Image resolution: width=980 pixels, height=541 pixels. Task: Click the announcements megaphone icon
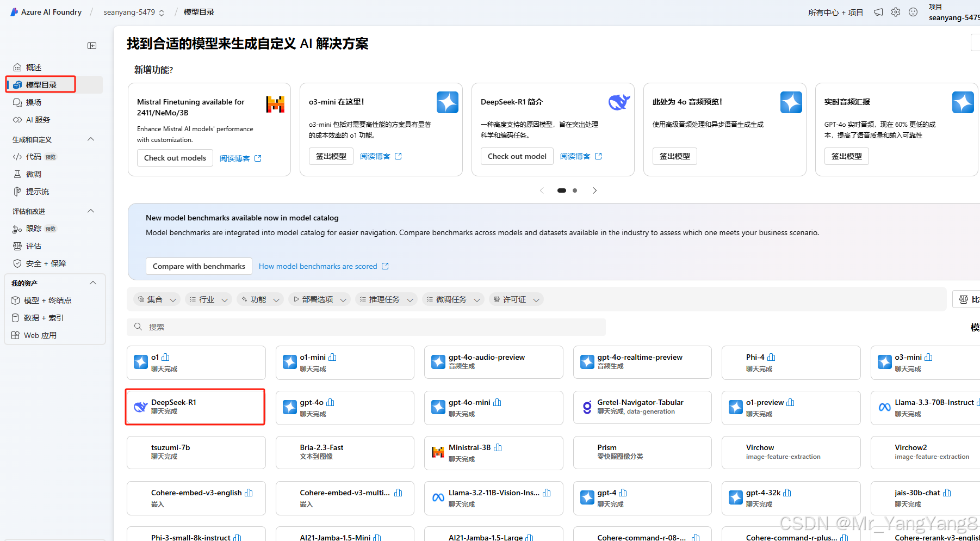pyautogui.click(x=878, y=12)
